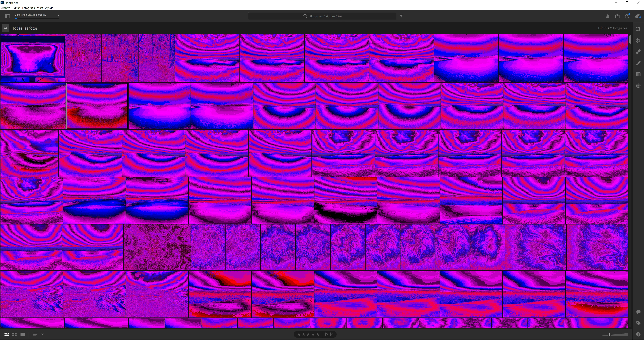Cancel the Generando DNG mejoradas task

coord(58,15)
